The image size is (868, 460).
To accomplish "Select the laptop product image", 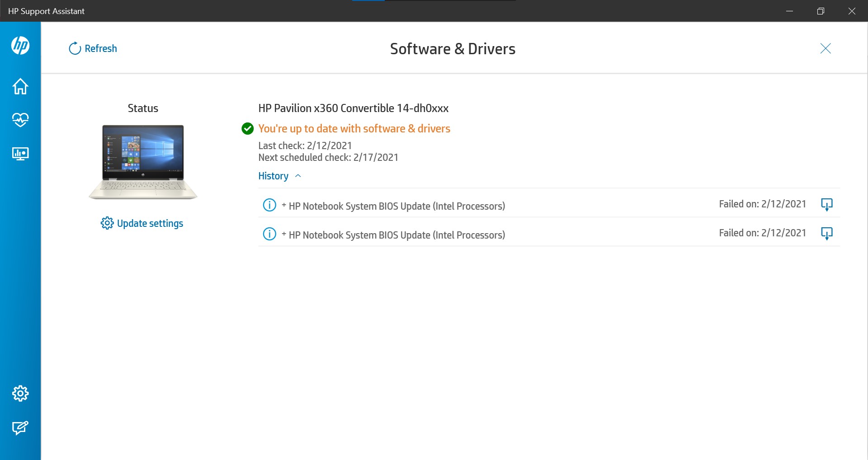I will (x=142, y=160).
